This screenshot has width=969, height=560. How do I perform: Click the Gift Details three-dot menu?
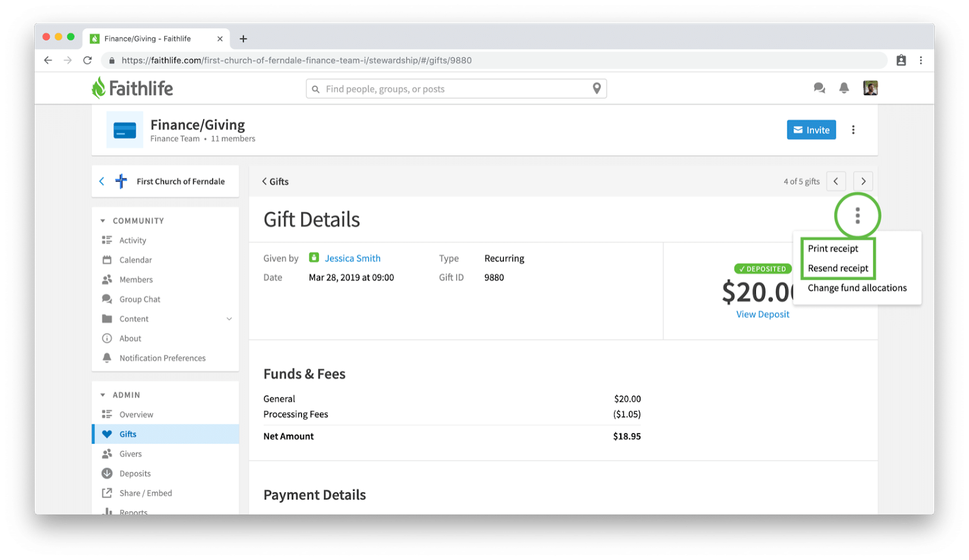coord(858,216)
